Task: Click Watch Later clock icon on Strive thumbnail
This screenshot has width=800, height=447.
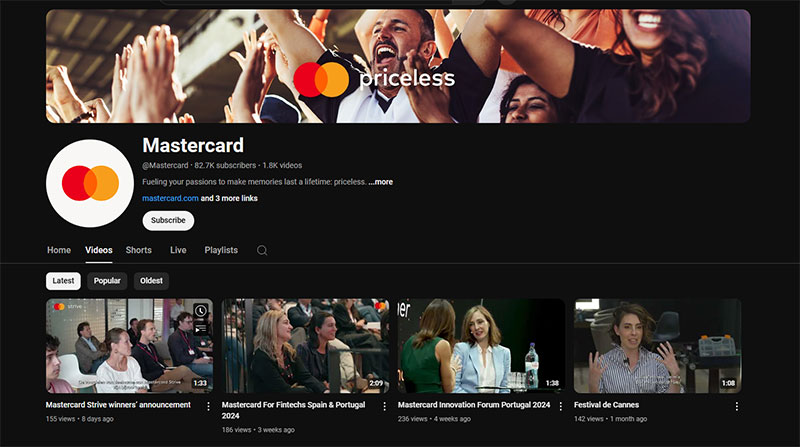Action: pyautogui.click(x=201, y=311)
